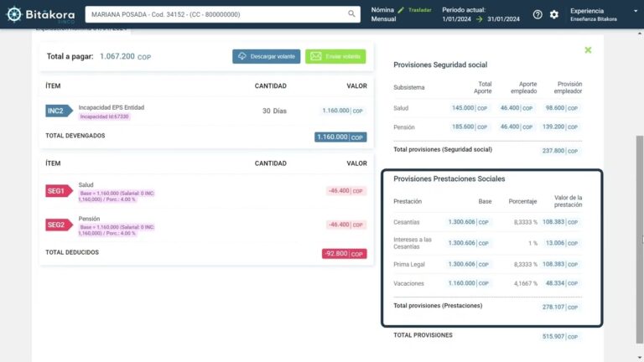Click the INC2 incapacidad tag icon
Viewport: 644px width, 362px height.
point(60,111)
